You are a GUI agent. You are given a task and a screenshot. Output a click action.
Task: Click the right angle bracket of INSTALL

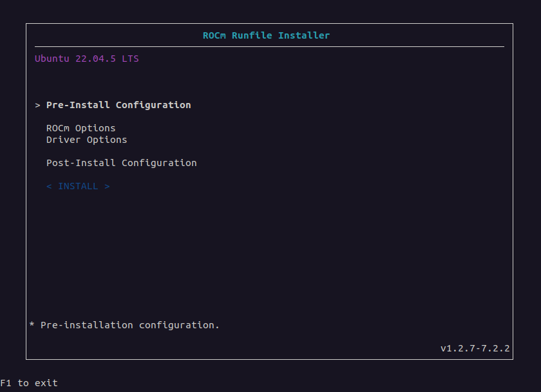107,186
